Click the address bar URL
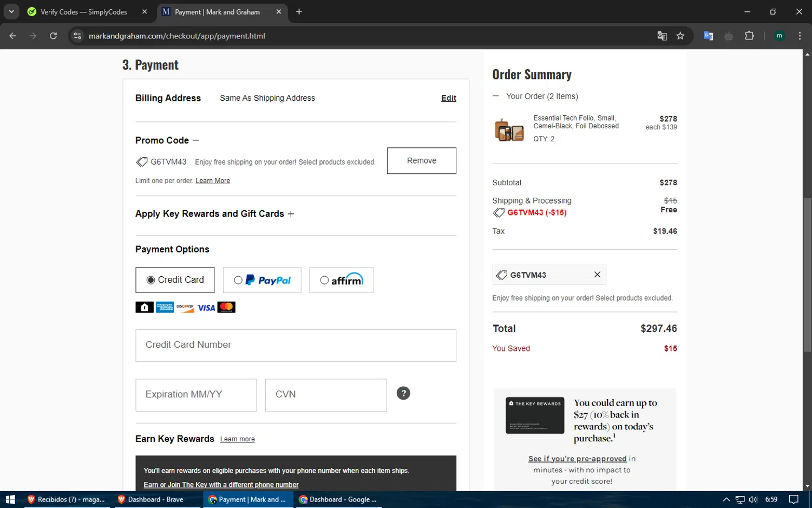The image size is (812, 508). [x=176, y=36]
